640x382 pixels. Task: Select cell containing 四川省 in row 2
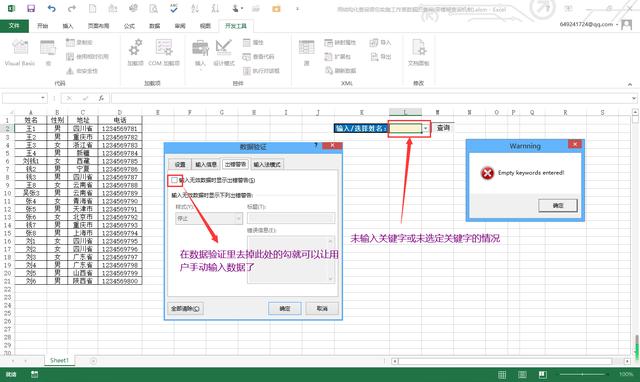click(x=83, y=129)
